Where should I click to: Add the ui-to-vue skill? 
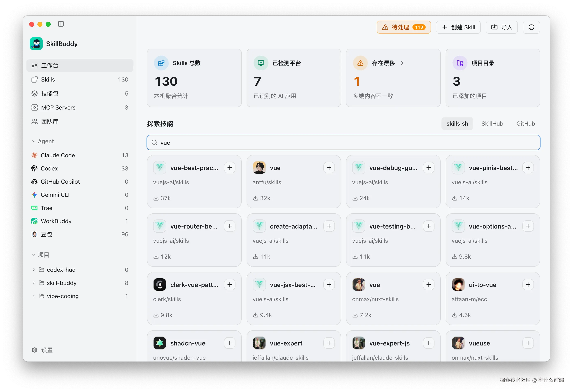(x=528, y=285)
